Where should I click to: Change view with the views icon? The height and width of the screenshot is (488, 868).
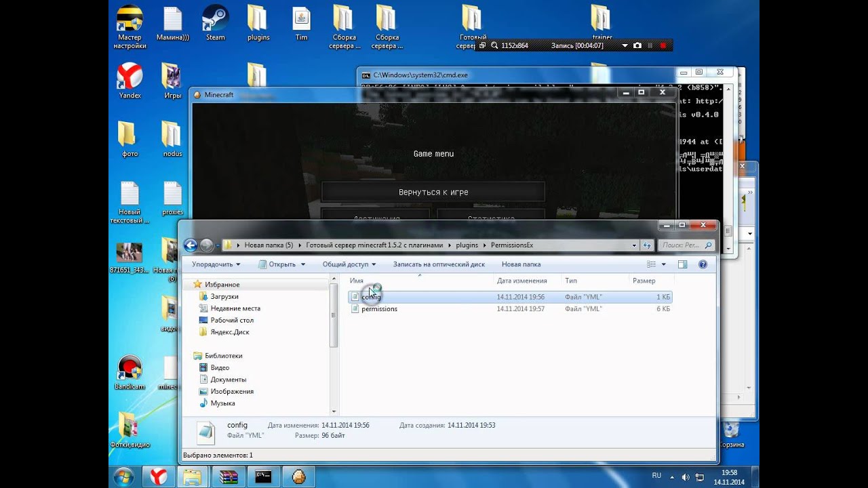tap(652, 264)
